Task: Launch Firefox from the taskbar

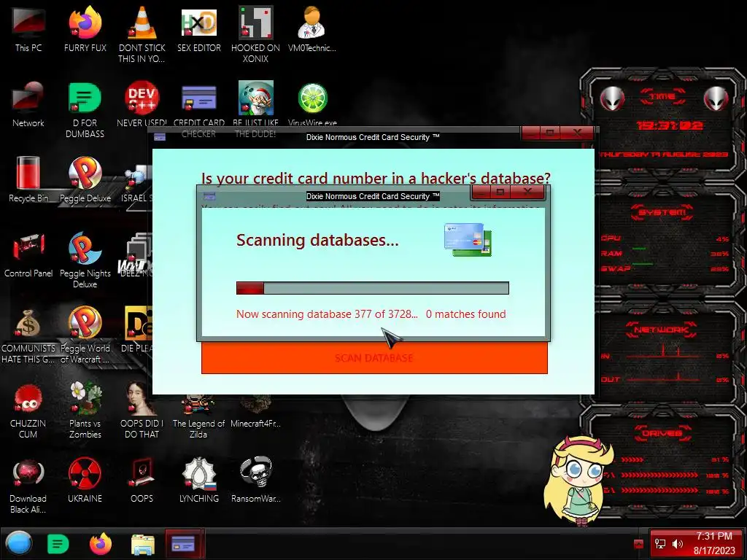Action: click(101, 544)
